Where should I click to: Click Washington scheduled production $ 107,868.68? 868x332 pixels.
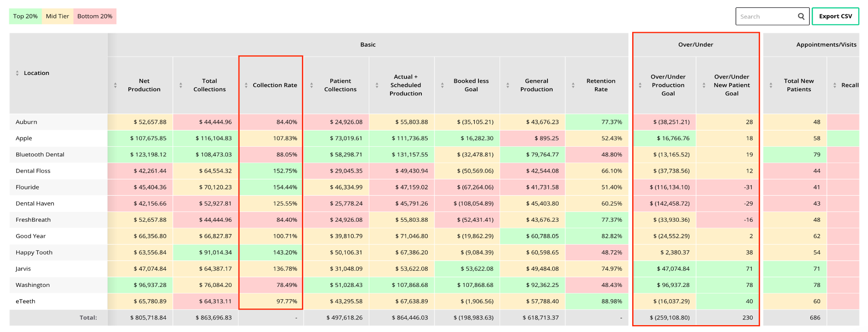point(402,285)
